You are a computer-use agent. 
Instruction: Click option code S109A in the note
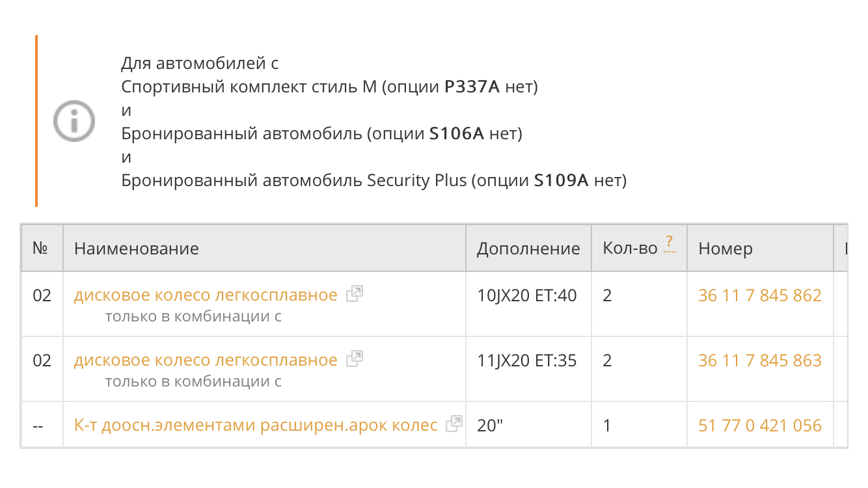pos(561,181)
